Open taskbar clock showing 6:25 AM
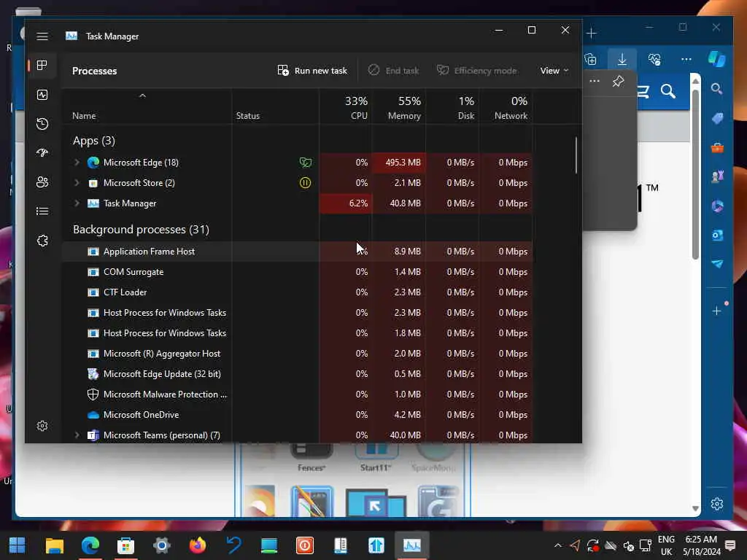 pyautogui.click(x=701, y=545)
